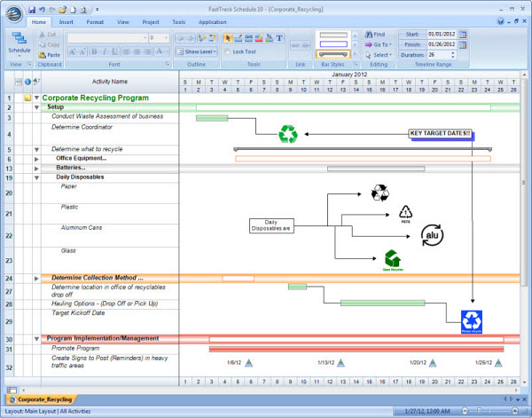Click the blue recycling icon on timeline
Viewport: 532px width, 418px height.
pyautogui.click(x=471, y=321)
